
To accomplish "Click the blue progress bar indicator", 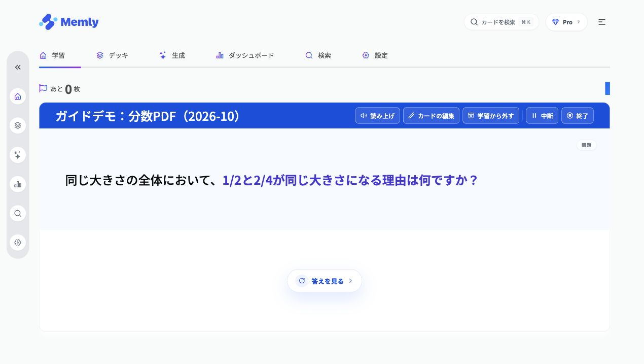I will (x=607, y=88).
